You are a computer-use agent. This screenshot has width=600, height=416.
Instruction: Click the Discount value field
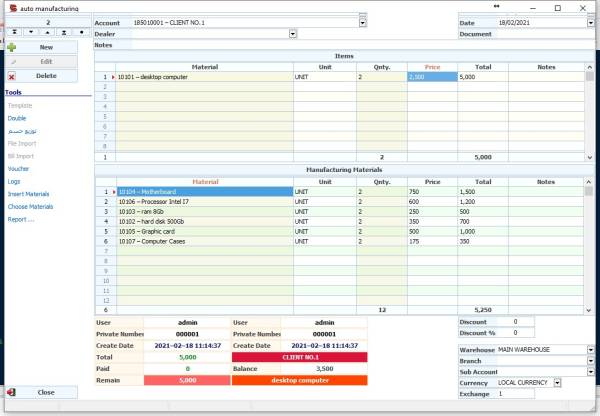pos(515,322)
